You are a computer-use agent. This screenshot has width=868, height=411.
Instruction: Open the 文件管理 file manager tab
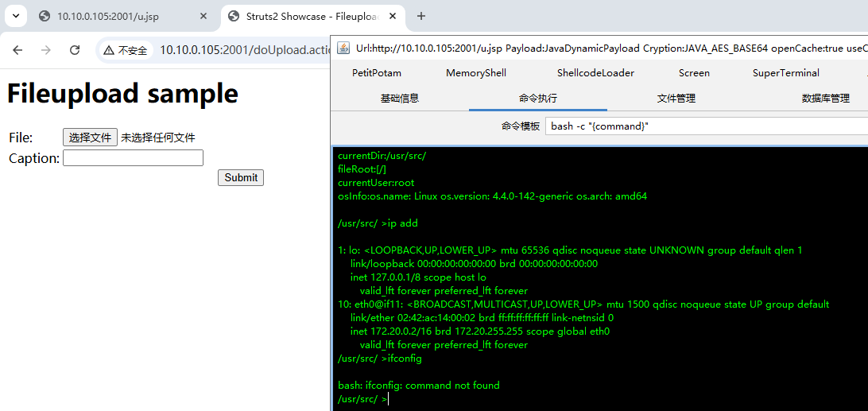(676, 99)
